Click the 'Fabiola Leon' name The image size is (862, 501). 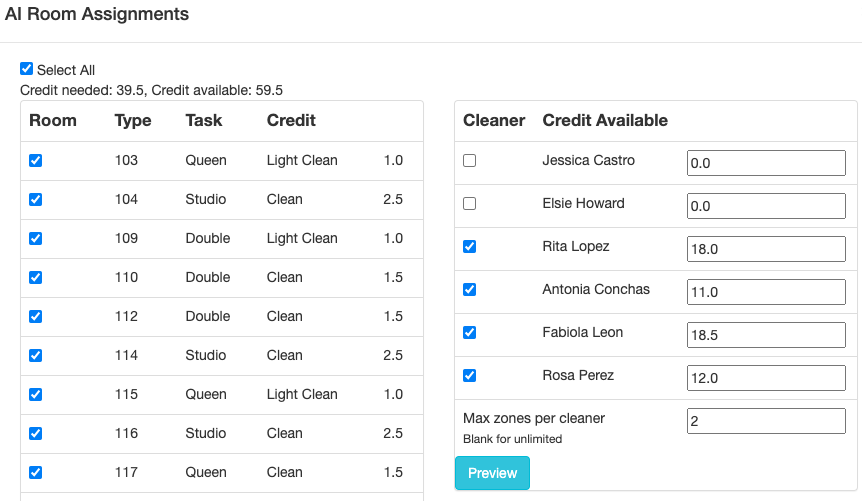[x=583, y=333]
